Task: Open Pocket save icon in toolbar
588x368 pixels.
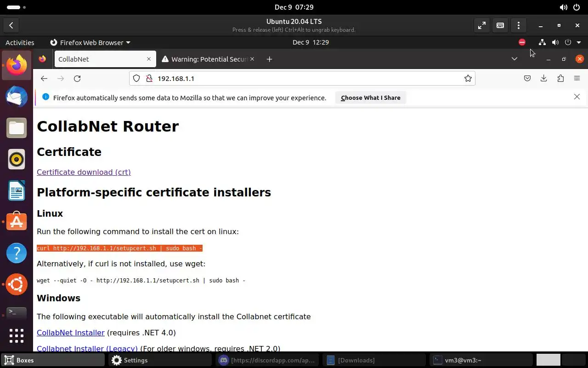Action: pos(527,78)
